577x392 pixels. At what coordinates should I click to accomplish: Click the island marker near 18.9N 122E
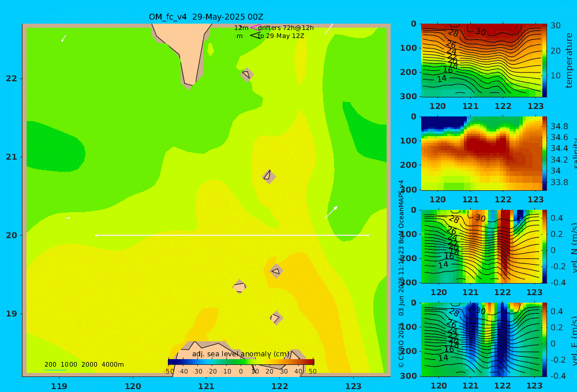[276, 318]
